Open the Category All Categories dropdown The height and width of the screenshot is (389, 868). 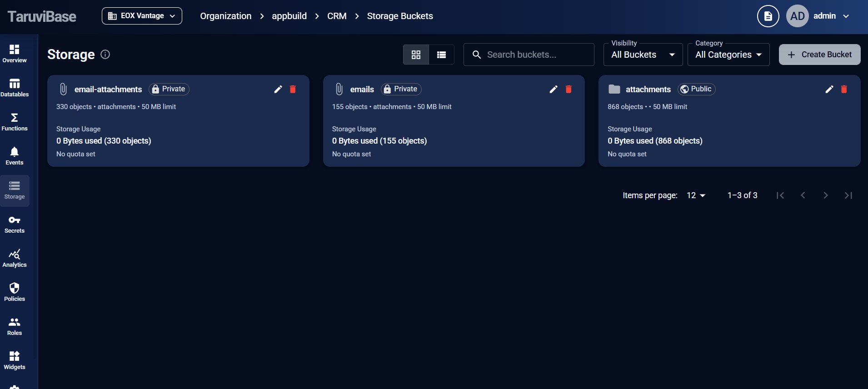pyautogui.click(x=728, y=55)
